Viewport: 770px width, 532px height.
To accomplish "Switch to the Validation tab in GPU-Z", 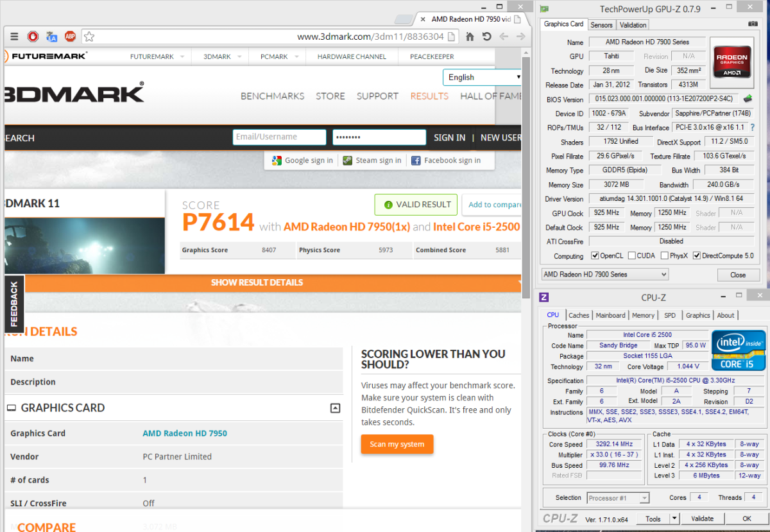I will pos(633,25).
